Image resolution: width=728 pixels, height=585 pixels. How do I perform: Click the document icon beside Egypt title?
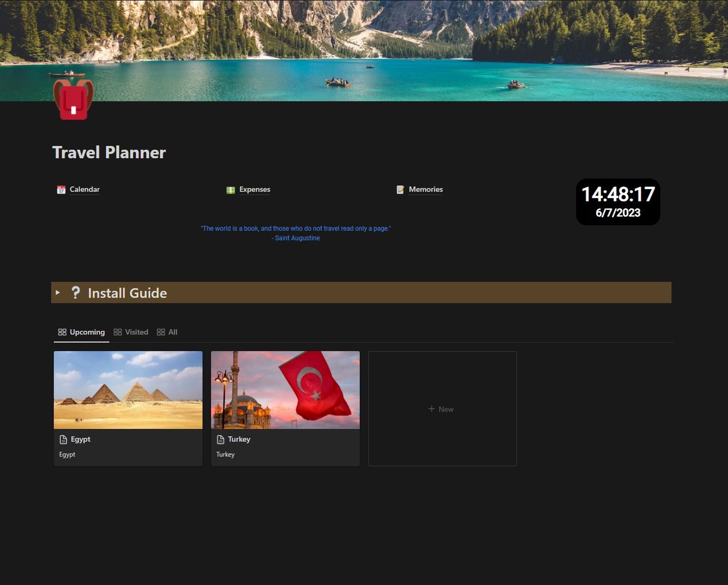click(63, 440)
